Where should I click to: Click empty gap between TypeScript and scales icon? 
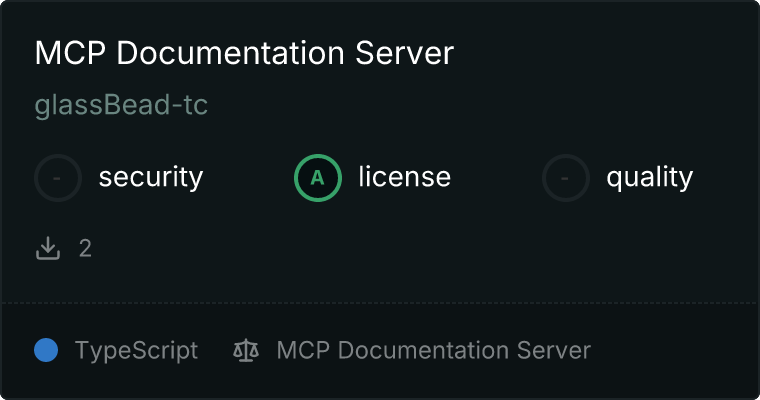215,351
